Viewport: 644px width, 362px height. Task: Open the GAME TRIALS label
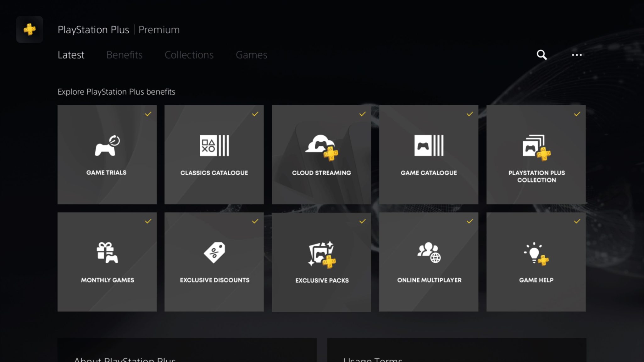coord(106,173)
